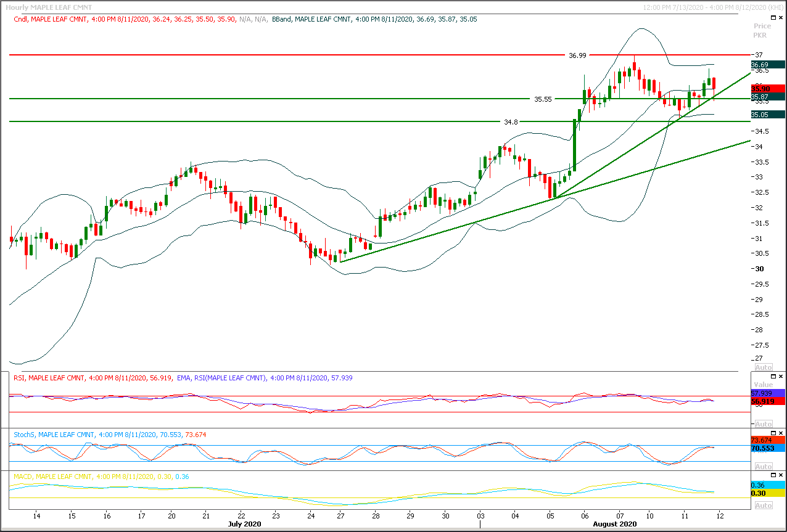Click the 34.8 support line label
787x532 pixels.
511,122
